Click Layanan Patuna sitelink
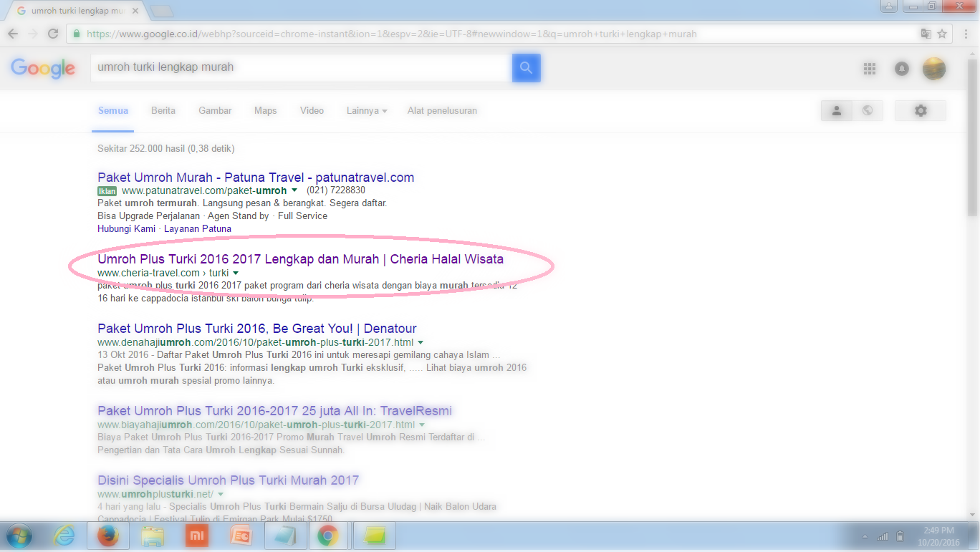Screen dimensions: 980x552 (x=198, y=228)
